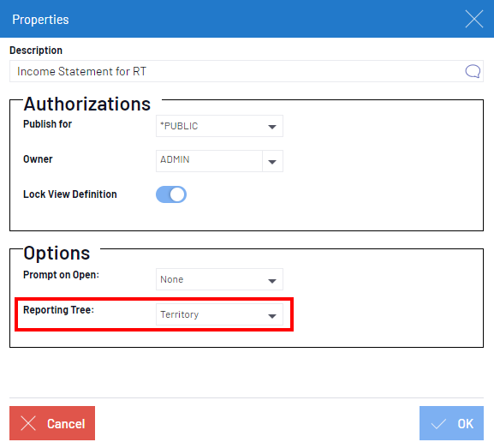
Task: Open the Publish for arrow icon
Action: [272, 127]
